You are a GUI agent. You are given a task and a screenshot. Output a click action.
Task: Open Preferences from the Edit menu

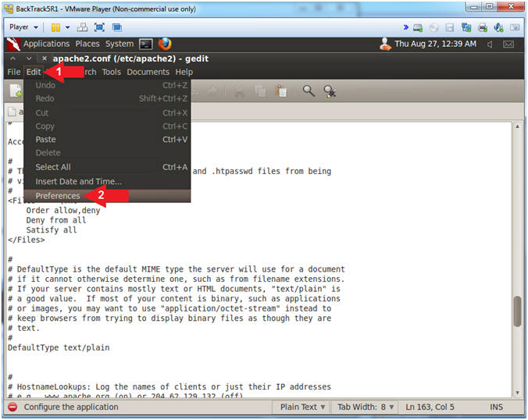point(107,196)
